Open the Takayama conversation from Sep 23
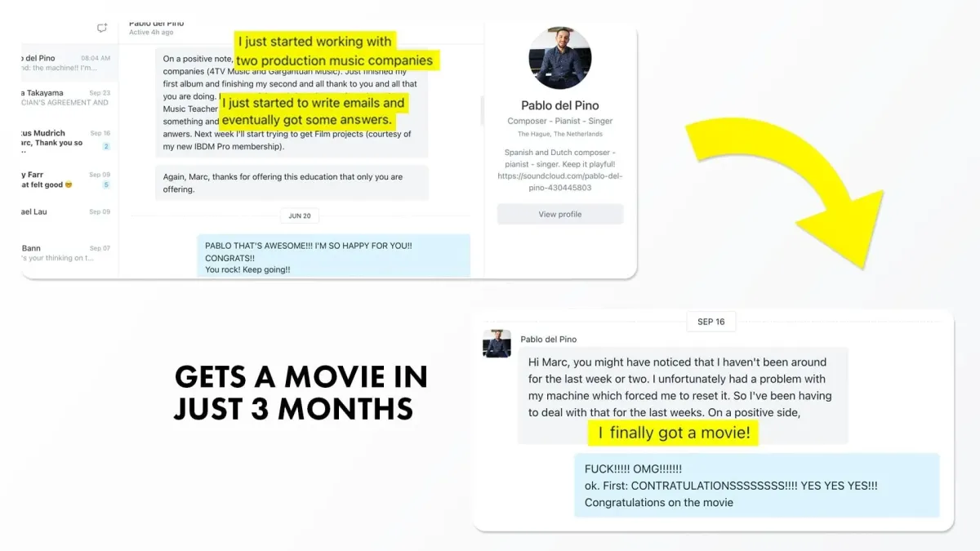This screenshot has width=980, height=551. pos(69,98)
